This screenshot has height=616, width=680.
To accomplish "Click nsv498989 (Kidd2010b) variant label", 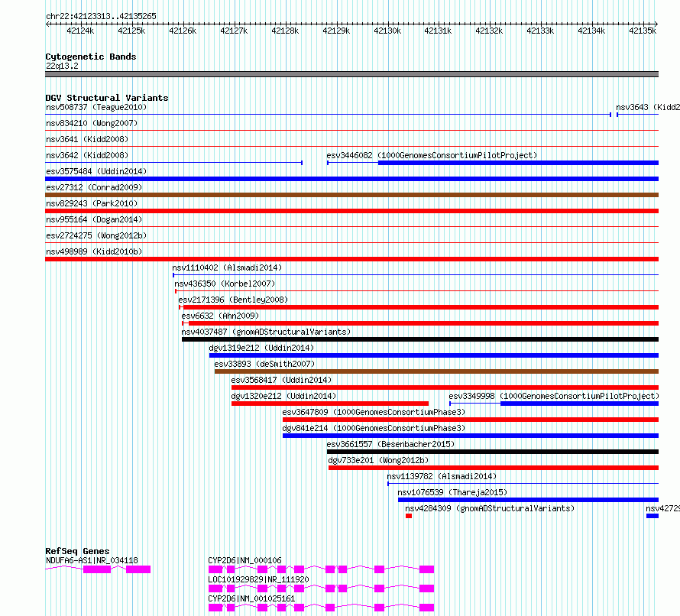I will coord(94,251).
